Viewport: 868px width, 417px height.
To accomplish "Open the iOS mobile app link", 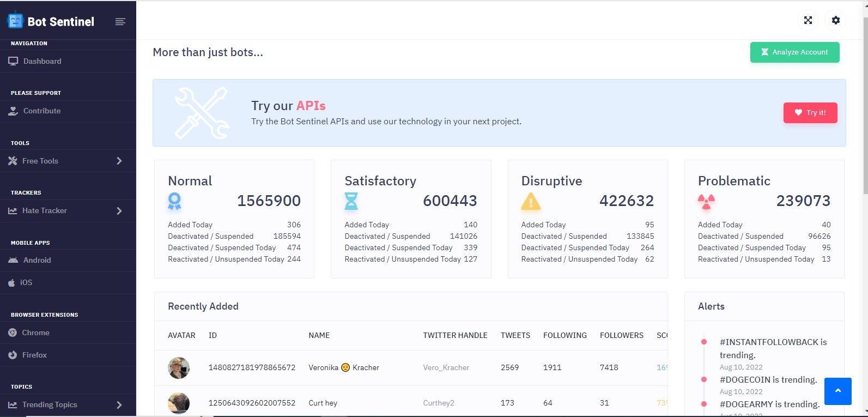I will point(68,282).
